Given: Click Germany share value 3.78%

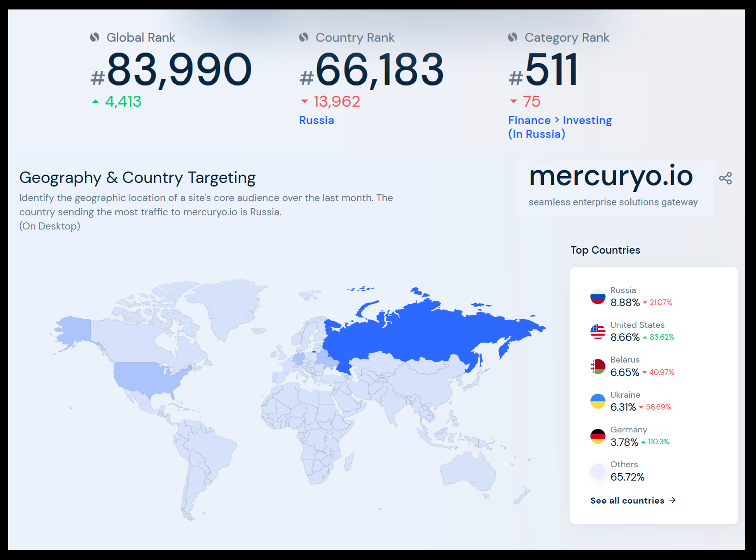Looking at the screenshot, I should click(624, 442).
